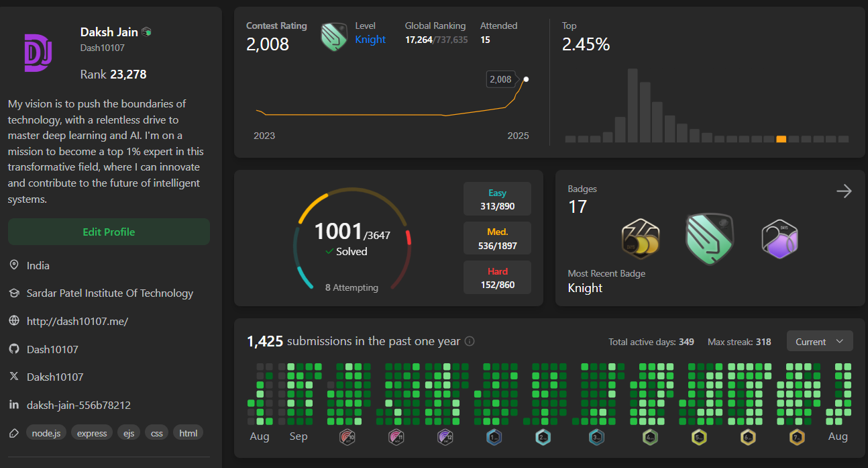Screen dimensions: 868x468
Task: Select the purple 200 days badge
Action: [779, 238]
